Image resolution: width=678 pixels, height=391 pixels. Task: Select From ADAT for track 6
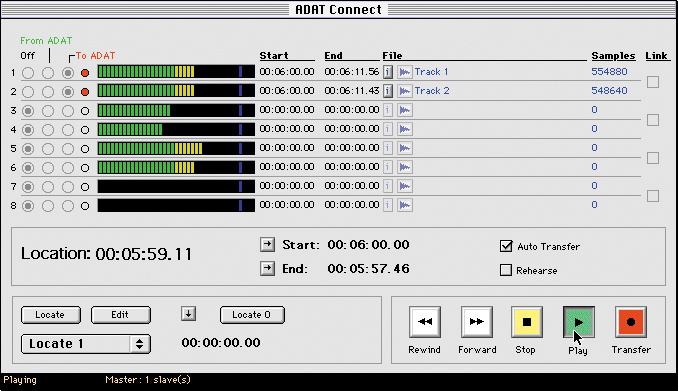click(x=48, y=168)
